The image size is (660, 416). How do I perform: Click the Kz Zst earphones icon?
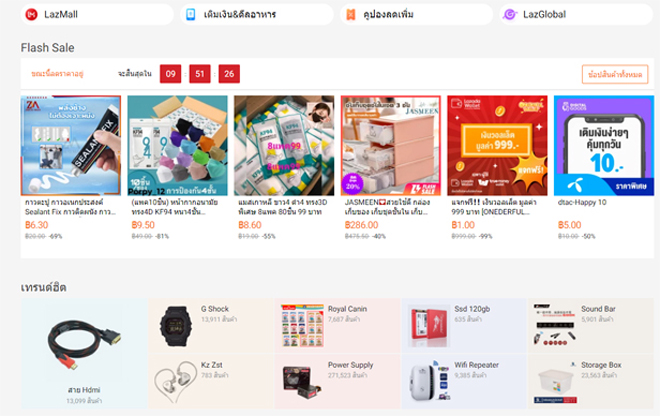(176, 381)
